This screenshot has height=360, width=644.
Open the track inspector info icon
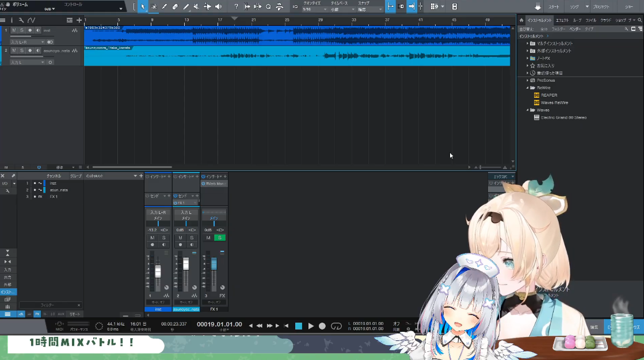12,20
